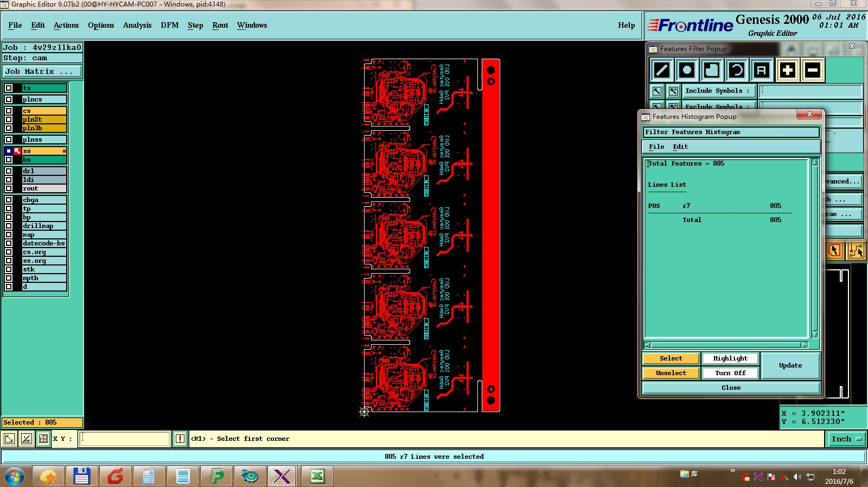The image size is (868, 487).
Task: Open the File menu in main editor
Action: [x=15, y=26]
